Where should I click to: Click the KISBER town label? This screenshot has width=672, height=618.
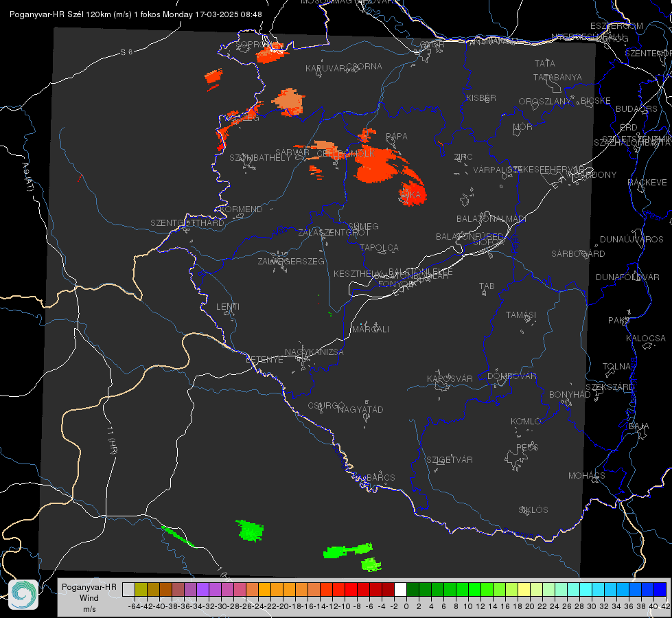point(481,98)
